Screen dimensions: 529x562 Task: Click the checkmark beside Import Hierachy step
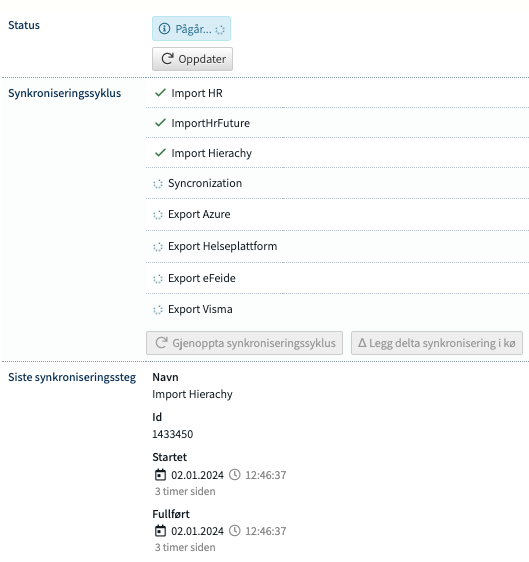[x=160, y=153]
